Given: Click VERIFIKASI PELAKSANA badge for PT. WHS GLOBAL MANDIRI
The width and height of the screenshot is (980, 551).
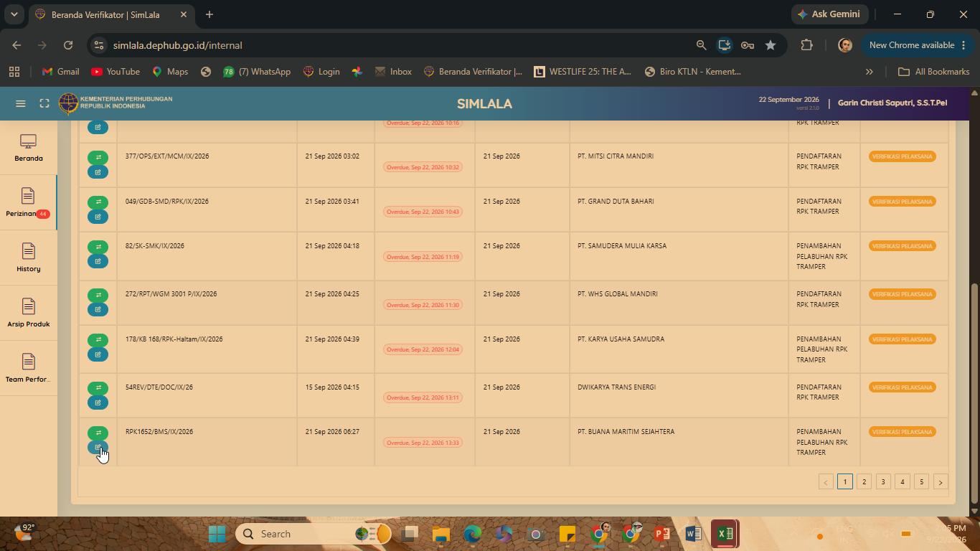Looking at the screenshot, I should [x=902, y=294].
